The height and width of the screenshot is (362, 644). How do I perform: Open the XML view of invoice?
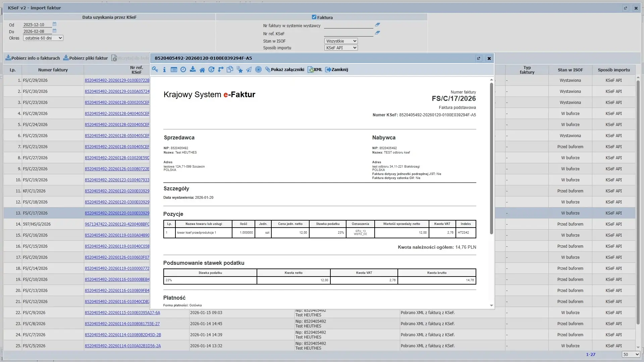click(315, 70)
